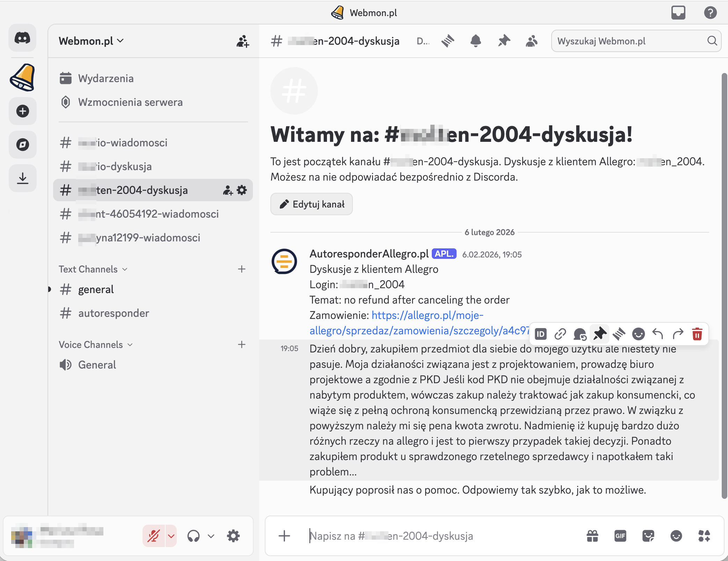Open the sticker picker in the message bar
The image size is (728, 561).
pos(649,536)
